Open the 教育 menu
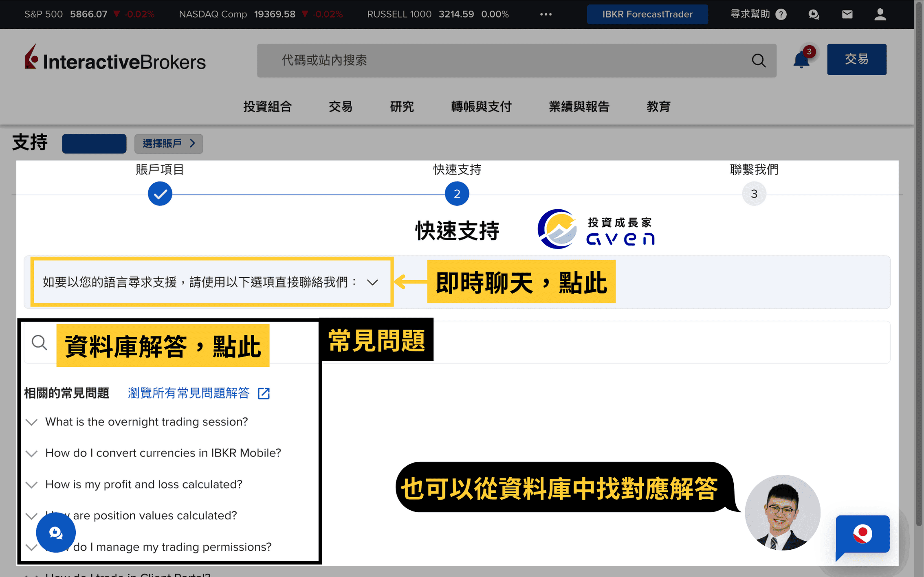Screen dimensions: 924x577 click(x=658, y=106)
